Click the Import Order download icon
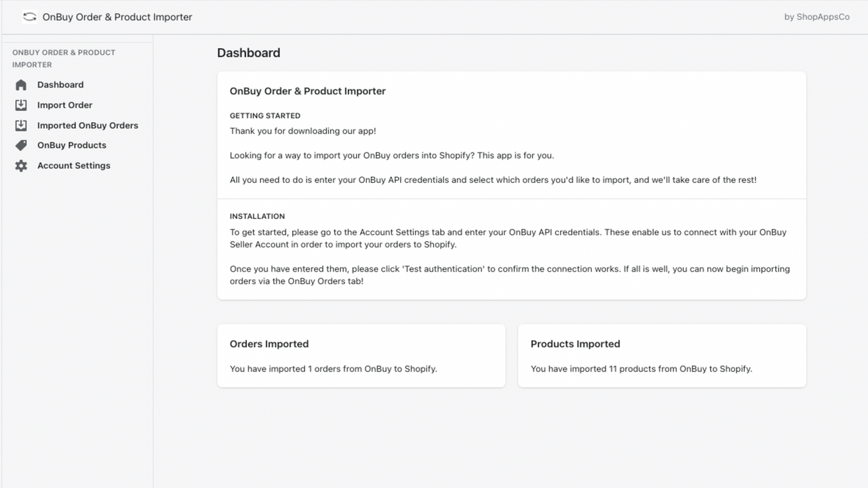 click(x=21, y=105)
